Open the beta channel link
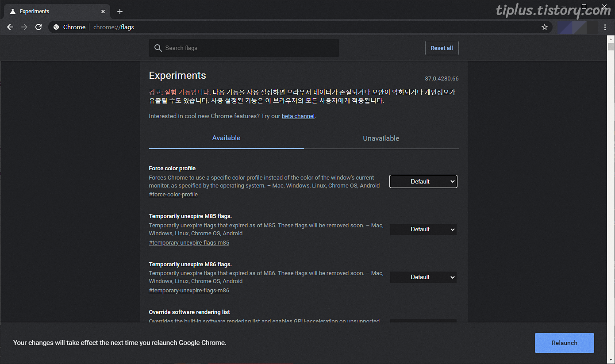The width and height of the screenshot is (615, 364). point(298,116)
